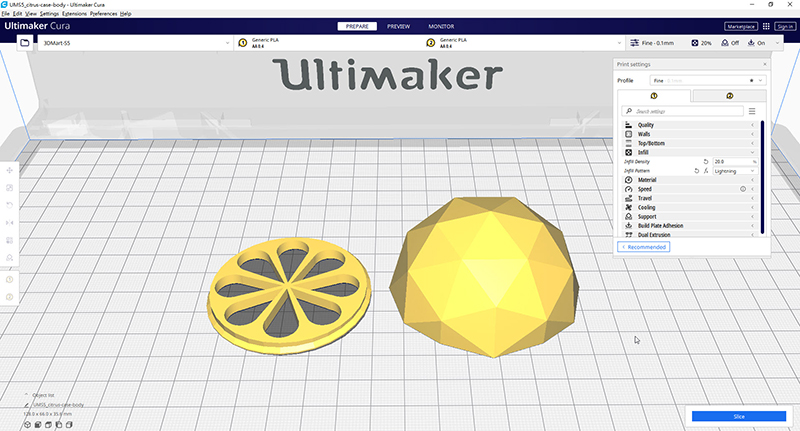This screenshot has width=800, height=431.
Task: Collapse the Infill category chevron
Action: 752,153
